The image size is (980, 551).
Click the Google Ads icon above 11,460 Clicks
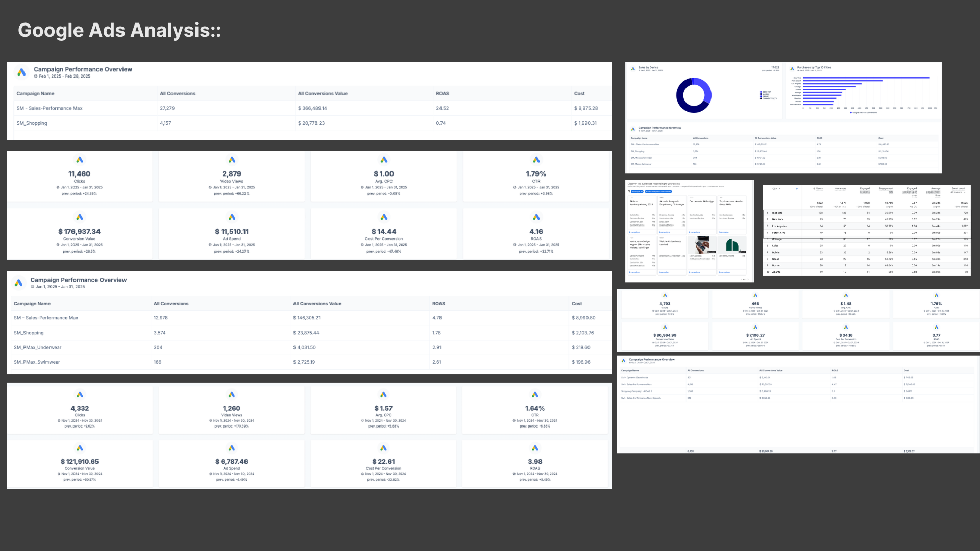coord(80,160)
